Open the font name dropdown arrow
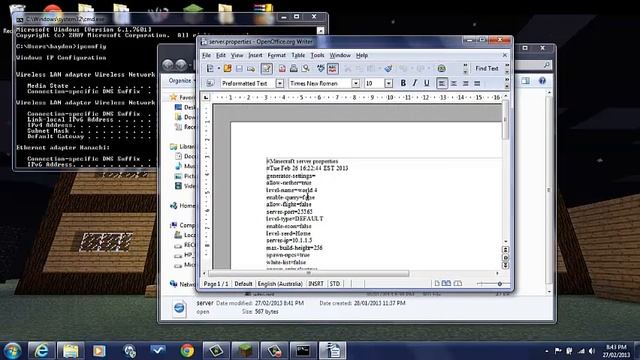 (x=356, y=83)
